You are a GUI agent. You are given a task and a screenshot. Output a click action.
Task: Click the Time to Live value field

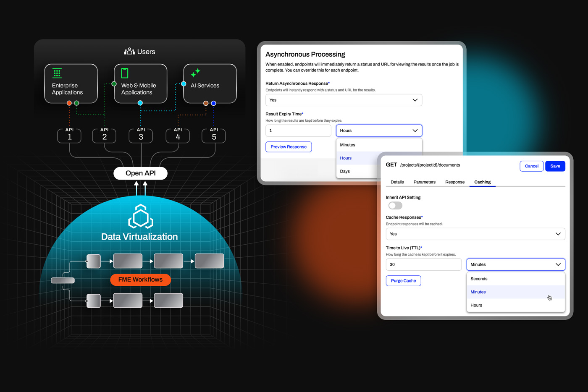(x=424, y=264)
